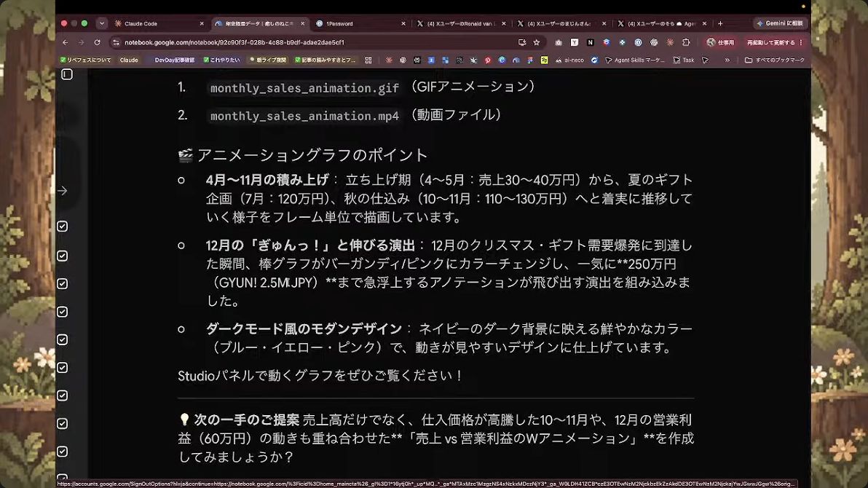Open the Chrome three-dot menu

coord(801,42)
